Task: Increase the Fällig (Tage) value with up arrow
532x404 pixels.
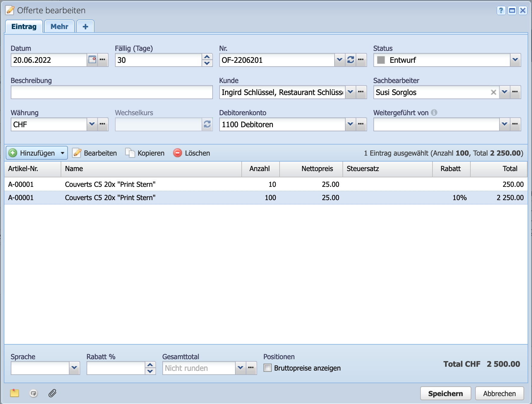Action: (207, 57)
